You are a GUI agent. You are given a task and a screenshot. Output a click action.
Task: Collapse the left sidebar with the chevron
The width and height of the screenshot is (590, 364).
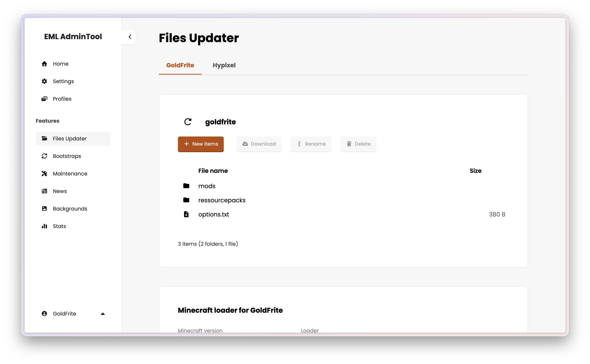click(x=130, y=37)
